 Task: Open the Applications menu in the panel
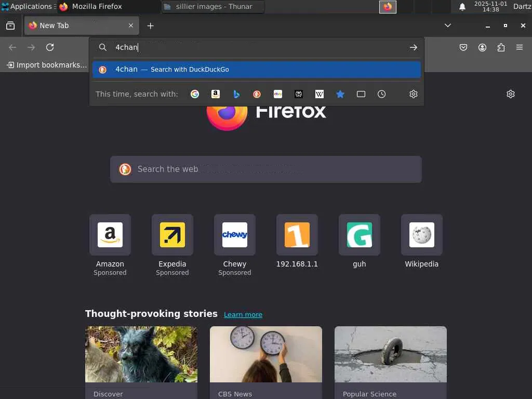click(x=29, y=6)
